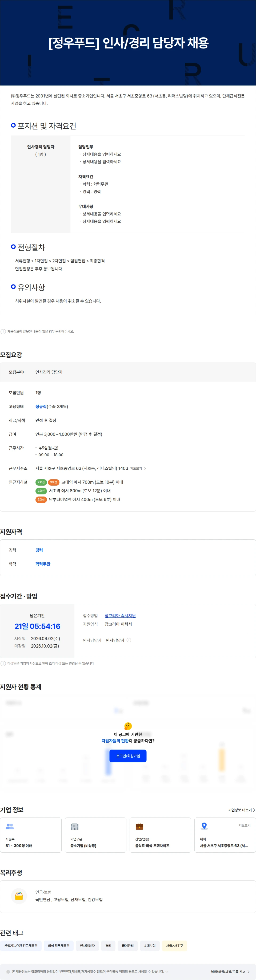Click the 정규직 employment type text
The image size is (256, 980).
[41, 406]
